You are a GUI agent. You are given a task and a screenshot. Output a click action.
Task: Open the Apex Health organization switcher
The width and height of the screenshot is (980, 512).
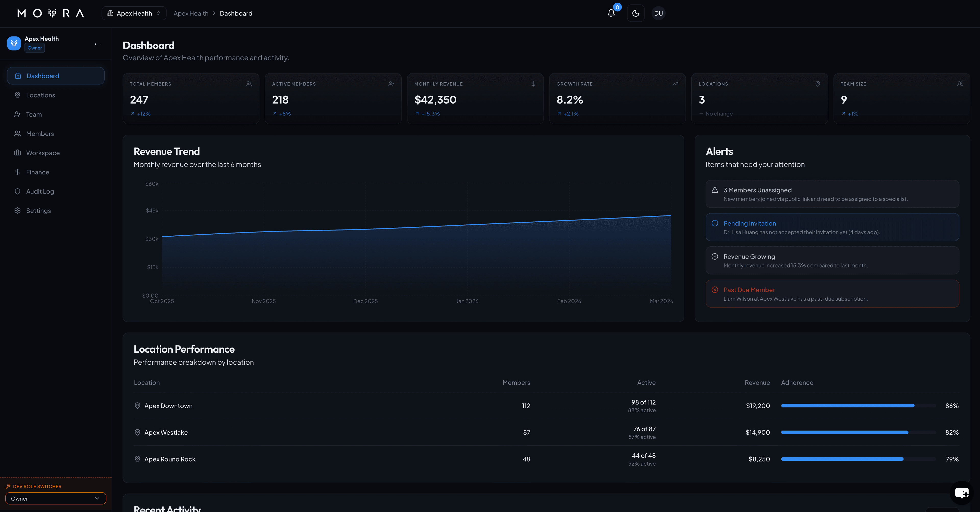tap(134, 13)
